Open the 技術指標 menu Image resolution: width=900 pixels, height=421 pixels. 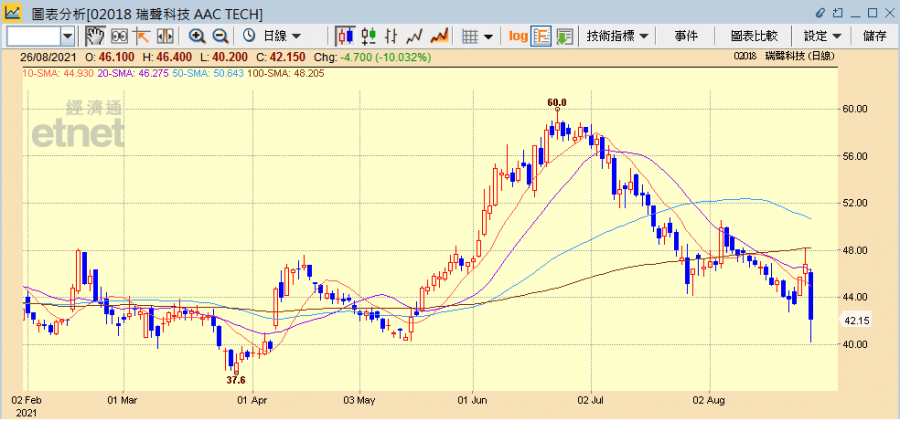point(617,36)
